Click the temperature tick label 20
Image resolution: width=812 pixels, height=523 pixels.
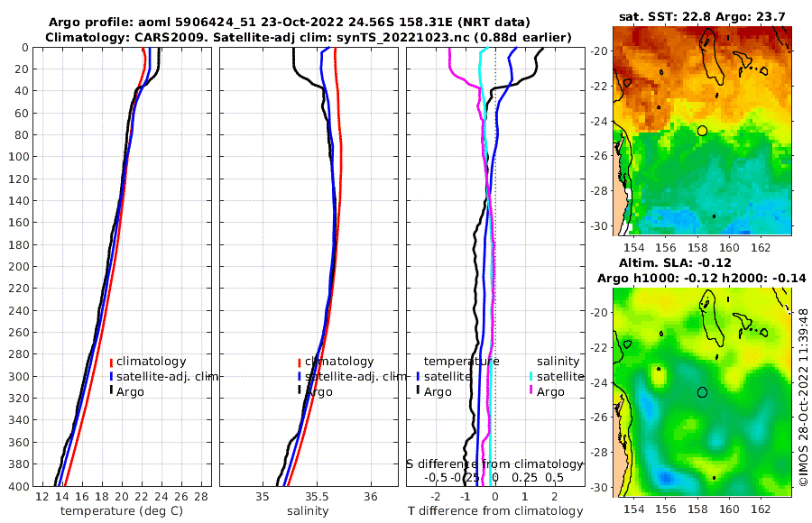122,497
